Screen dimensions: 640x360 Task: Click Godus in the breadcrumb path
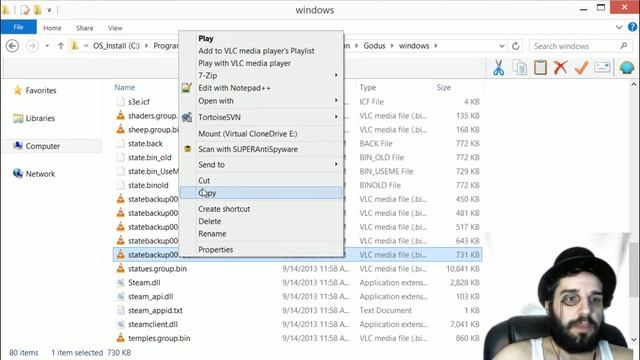[374, 46]
